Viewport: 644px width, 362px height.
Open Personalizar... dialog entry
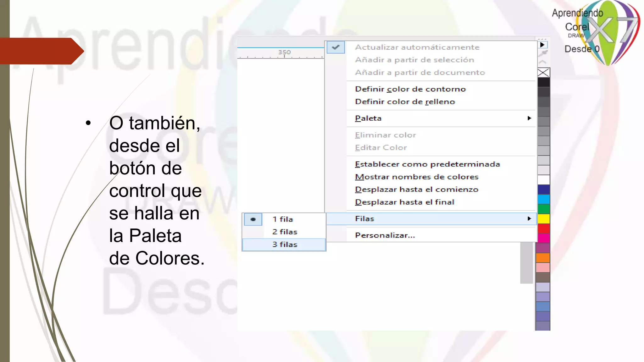tap(385, 235)
